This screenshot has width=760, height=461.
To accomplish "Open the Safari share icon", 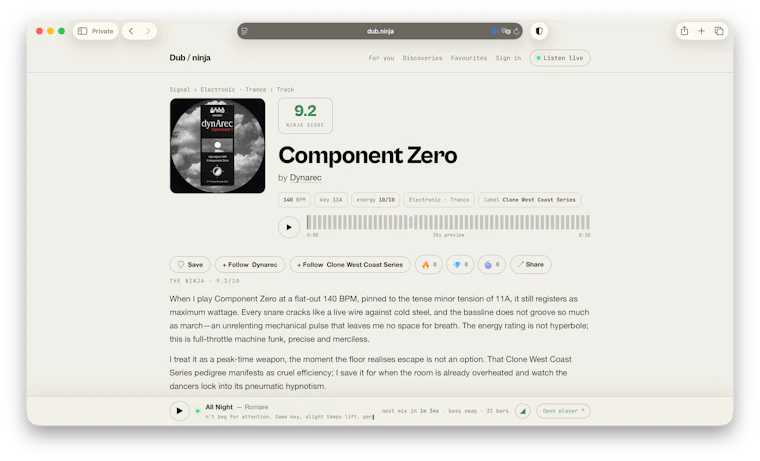I will [684, 31].
